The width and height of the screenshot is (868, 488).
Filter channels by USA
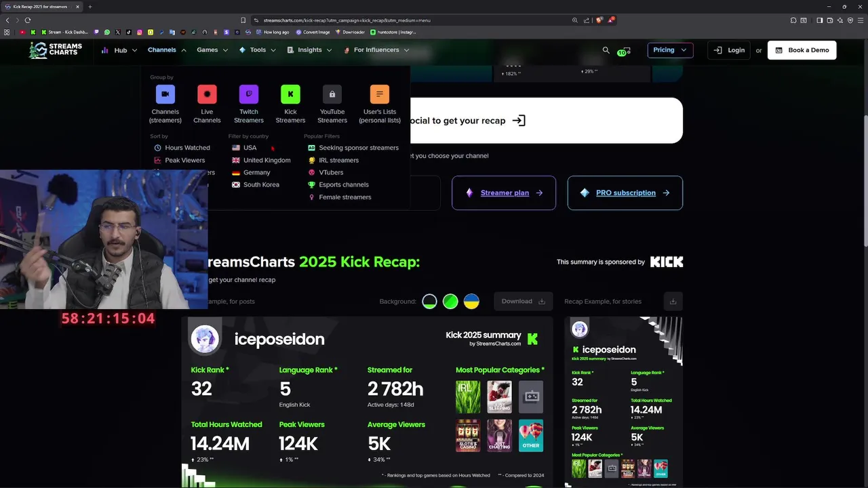pyautogui.click(x=244, y=148)
